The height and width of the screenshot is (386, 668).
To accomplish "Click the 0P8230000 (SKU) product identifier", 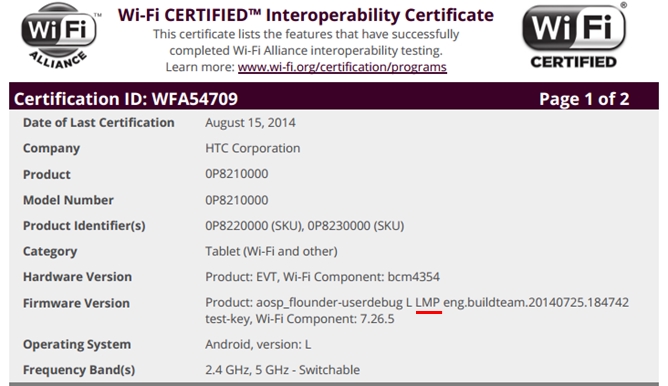I will 356,226.
